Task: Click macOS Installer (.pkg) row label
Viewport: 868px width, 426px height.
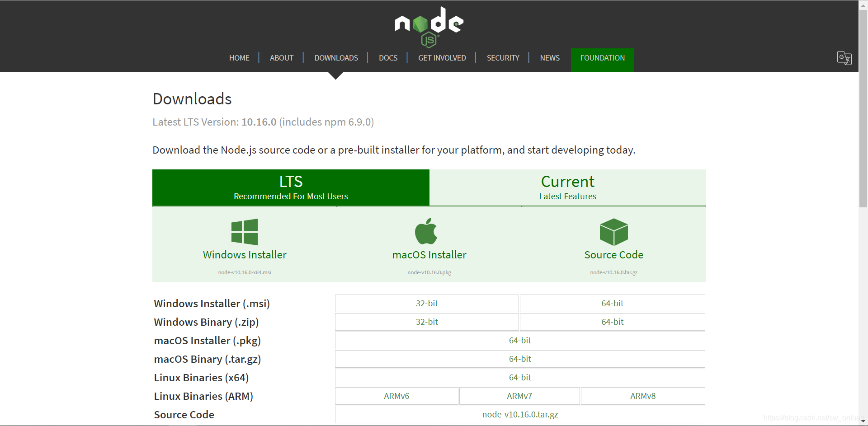Action: (x=208, y=341)
